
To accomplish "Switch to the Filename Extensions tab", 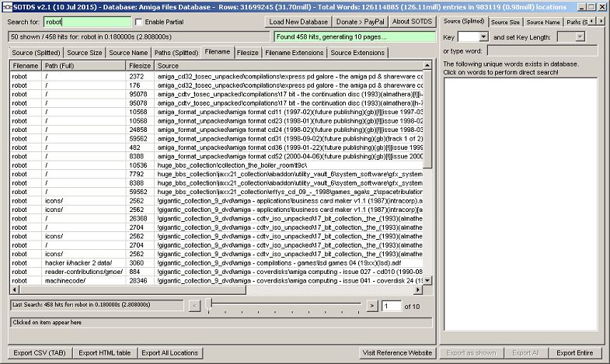I will point(295,53).
